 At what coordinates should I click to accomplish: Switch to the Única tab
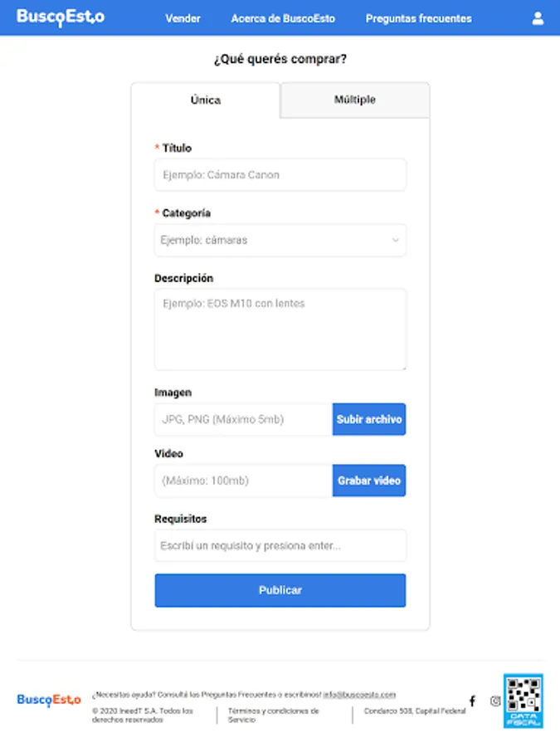click(x=206, y=100)
